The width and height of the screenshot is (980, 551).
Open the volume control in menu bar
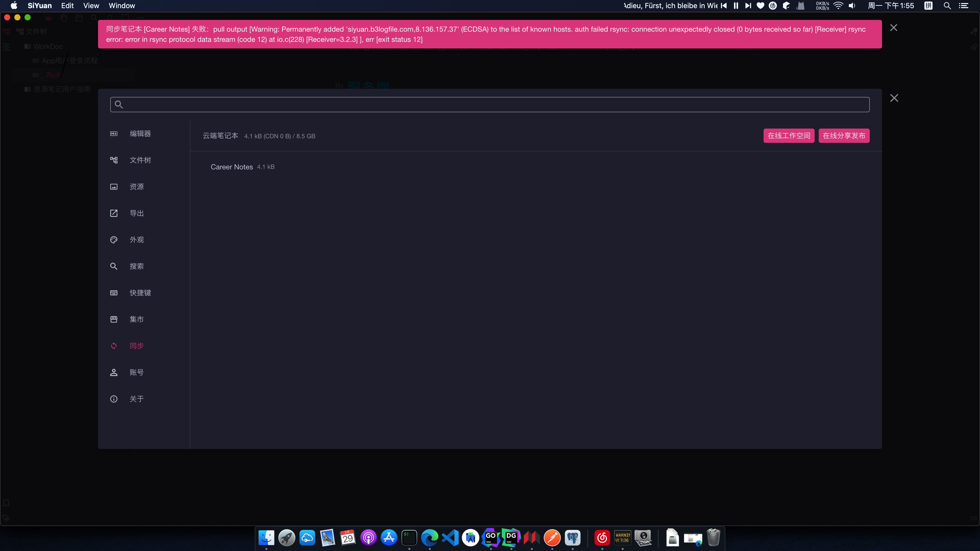pyautogui.click(x=852, y=6)
